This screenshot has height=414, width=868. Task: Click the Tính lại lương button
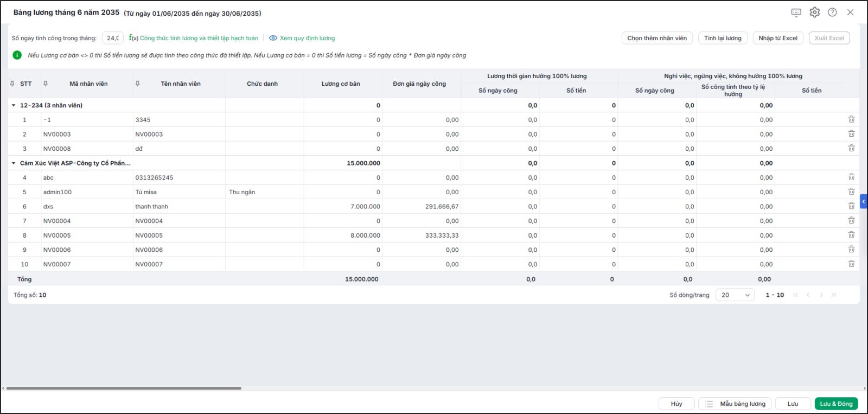[723, 38]
